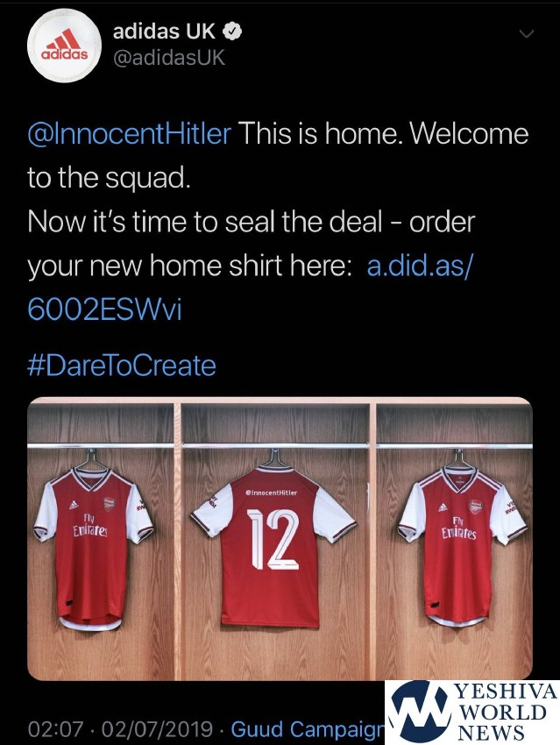Follow the a.did.as shirt order link
The height and width of the screenshot is (745, 560).
point(421,266)
